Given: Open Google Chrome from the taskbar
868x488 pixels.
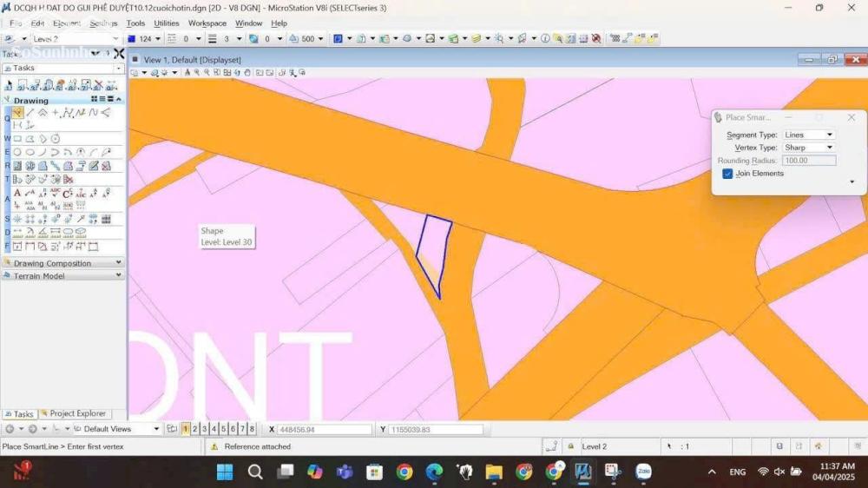Looking at the screenshot, I should pos(404,472).
